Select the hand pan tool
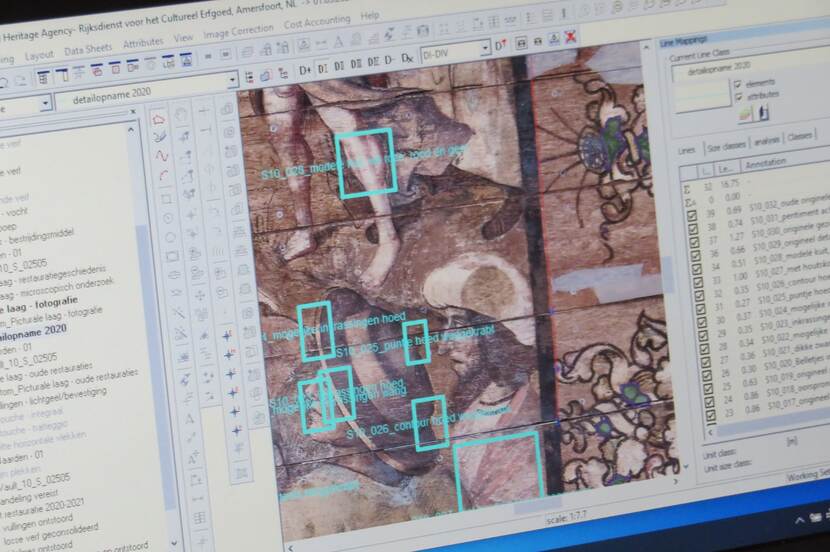This screenshot has height=552, width=830. click(182, 115)
